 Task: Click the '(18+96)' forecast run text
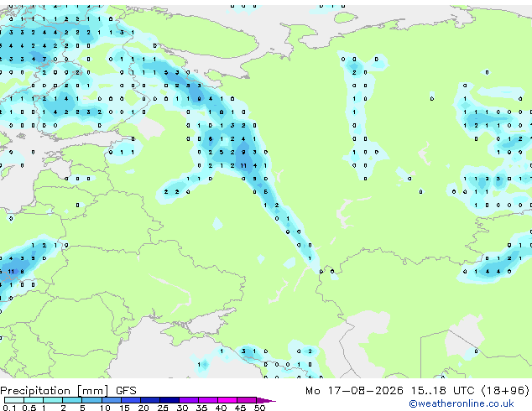tap(505, 391)
